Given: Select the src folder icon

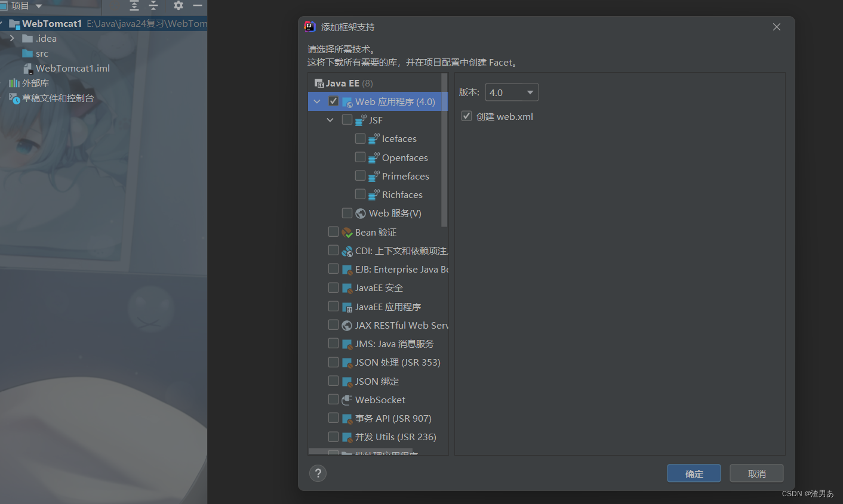Looking at the screenshot, I should pos(27,53).
